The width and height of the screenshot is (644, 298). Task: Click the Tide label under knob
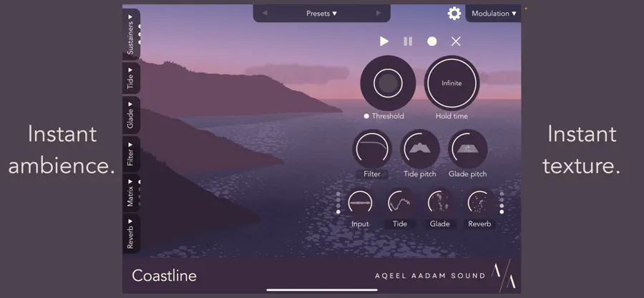point(399,224)
